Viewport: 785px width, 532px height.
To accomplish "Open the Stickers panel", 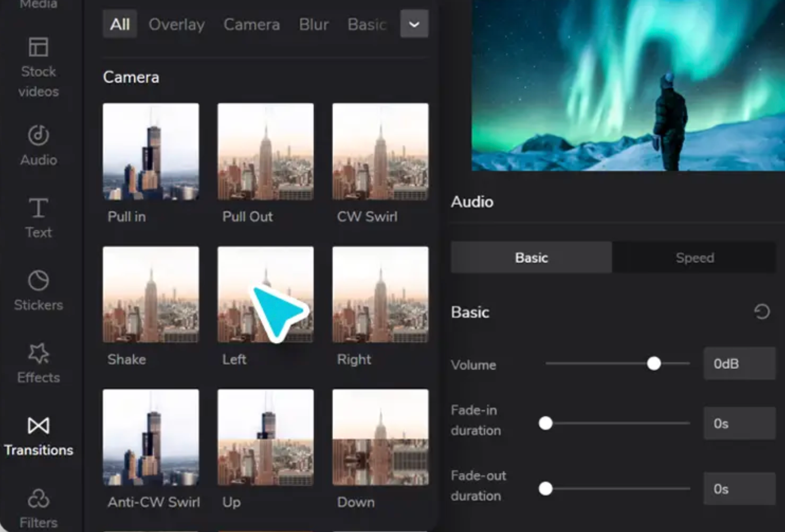I will tap(38, 289).
